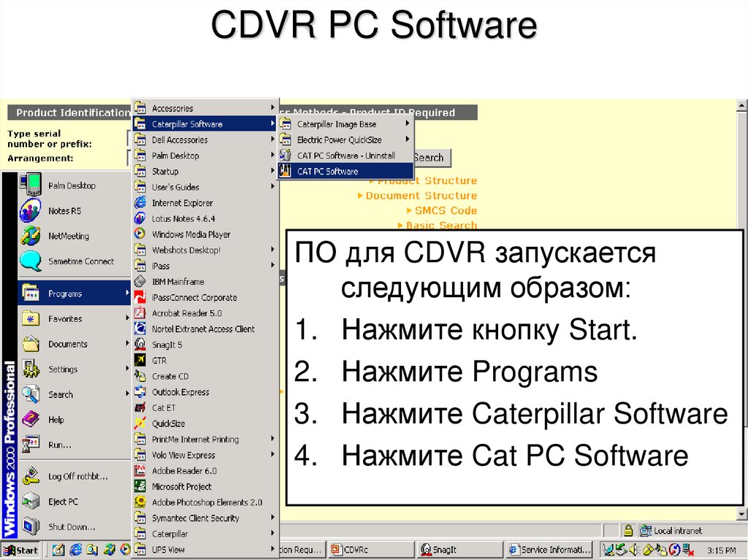Image resolution: width=748 pixels, height=560 pixels.
Task: Expand the Dell Accessories submenu arrow
Action: pyautogui.click(x=272, y=139)
